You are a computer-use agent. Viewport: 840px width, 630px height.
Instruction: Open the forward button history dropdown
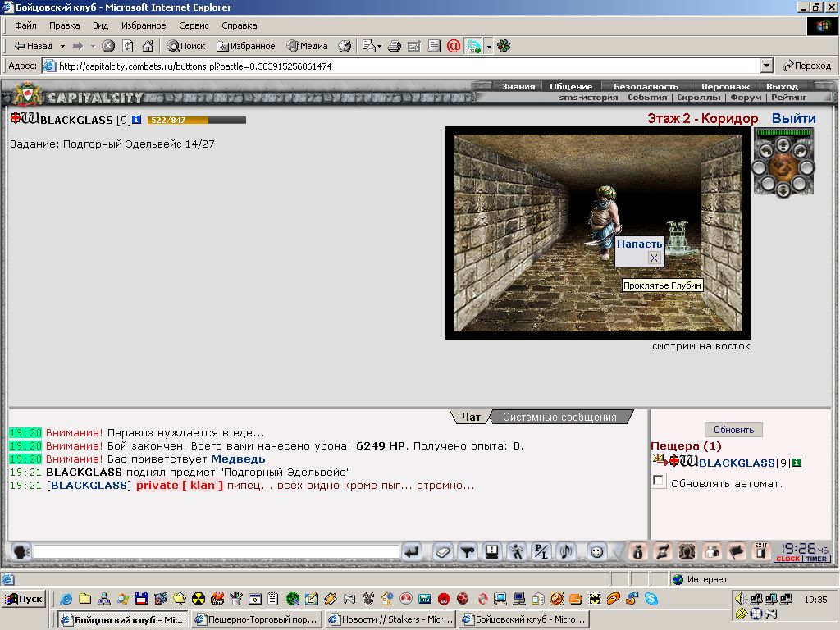[x=93, y=46]
